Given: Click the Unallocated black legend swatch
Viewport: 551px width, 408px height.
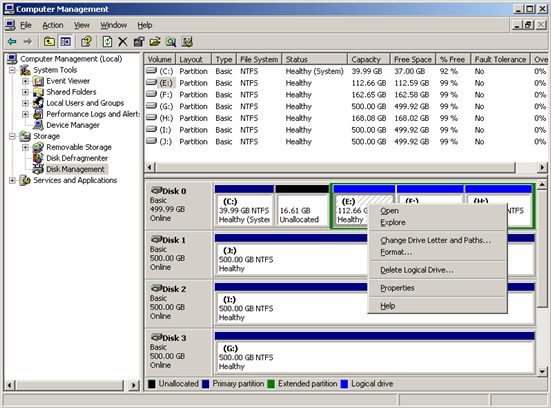Looking at the screenshot, I should coord(152,384).
